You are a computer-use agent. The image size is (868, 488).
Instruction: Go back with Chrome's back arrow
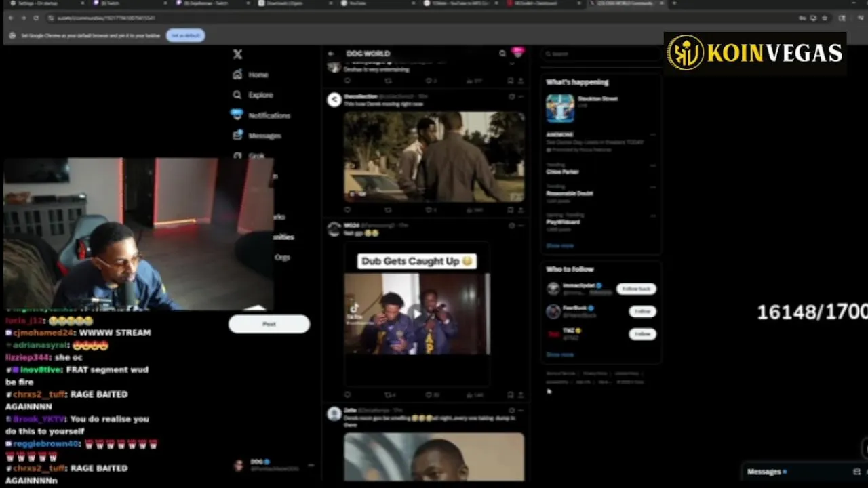pos(12,18)
